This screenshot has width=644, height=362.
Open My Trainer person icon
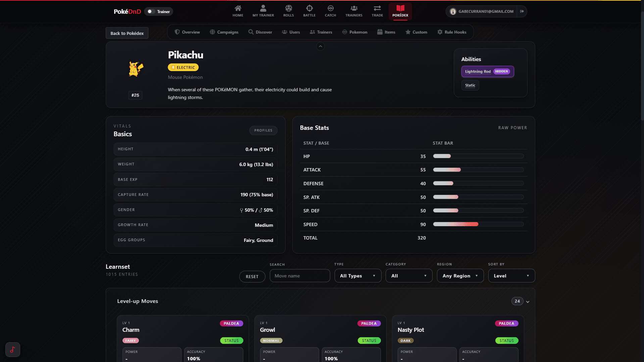click(x=263, y=8)
